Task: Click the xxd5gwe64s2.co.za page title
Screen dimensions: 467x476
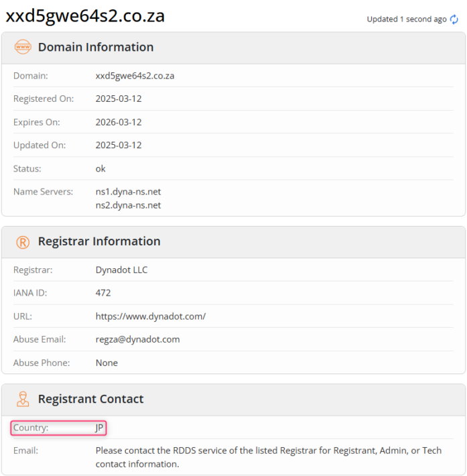Action: [85, 17]
